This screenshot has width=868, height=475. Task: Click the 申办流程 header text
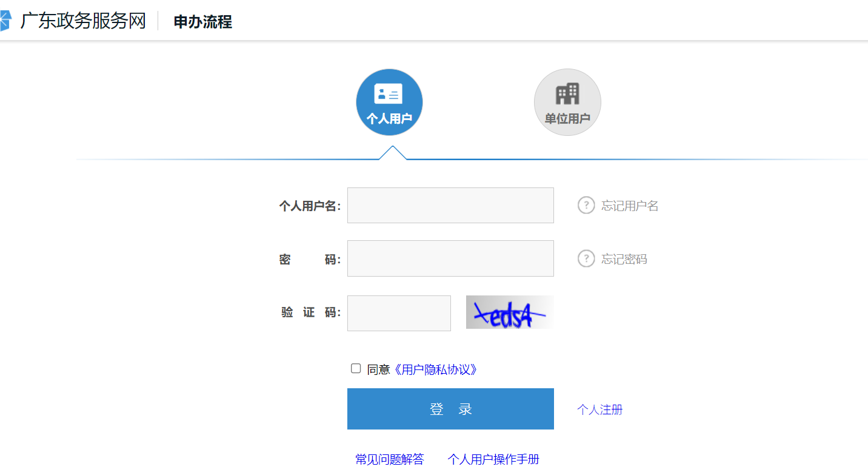[203, 22]
